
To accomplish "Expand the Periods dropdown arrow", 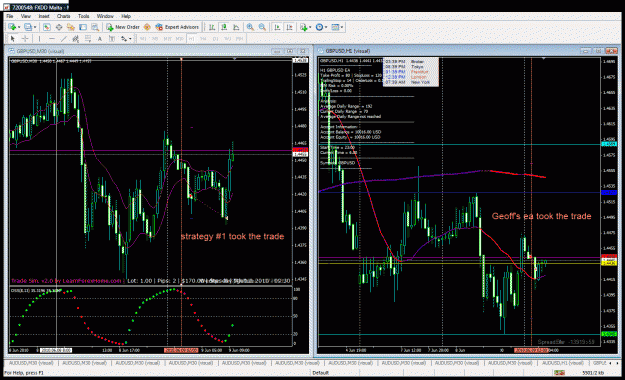I will pyautogui.click(x=326, y=28).
